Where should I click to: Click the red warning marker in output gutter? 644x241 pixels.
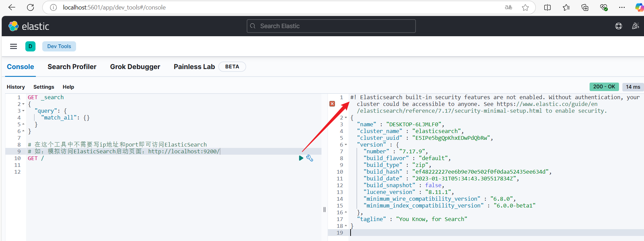(x=332, y=104)
